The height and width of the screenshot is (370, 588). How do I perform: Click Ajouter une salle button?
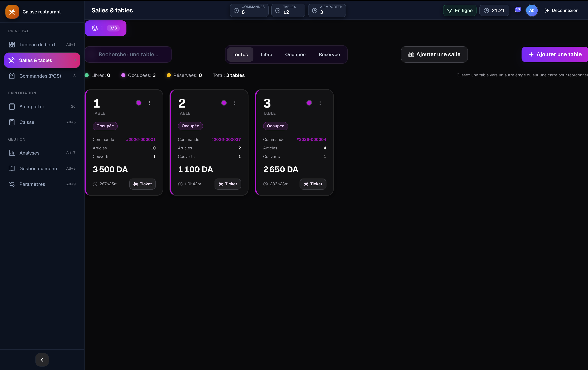434,54
